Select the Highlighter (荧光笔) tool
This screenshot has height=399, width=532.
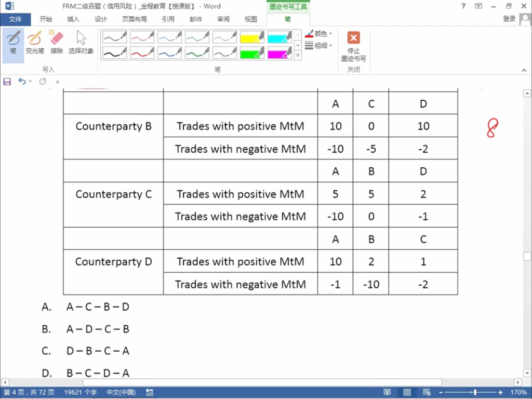35,43
